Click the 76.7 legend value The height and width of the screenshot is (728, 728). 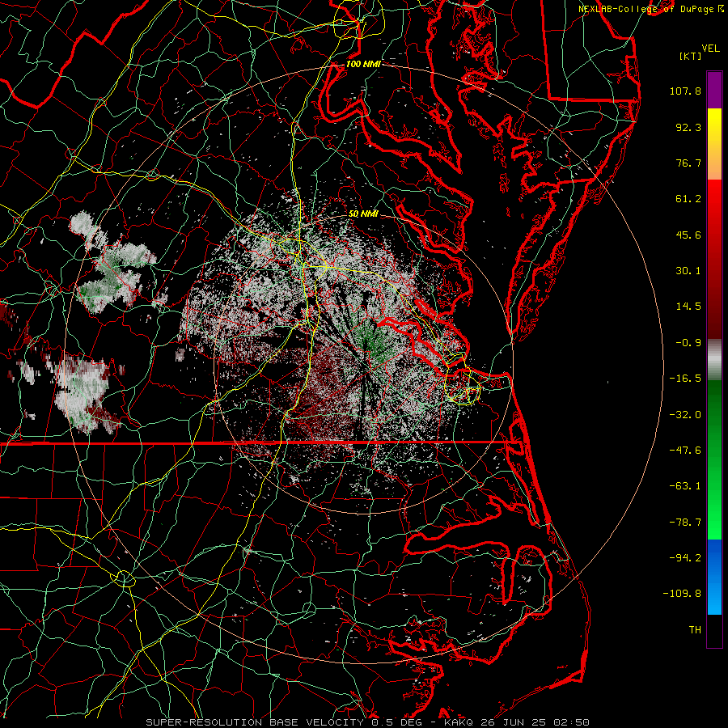(x=688, y=163)
